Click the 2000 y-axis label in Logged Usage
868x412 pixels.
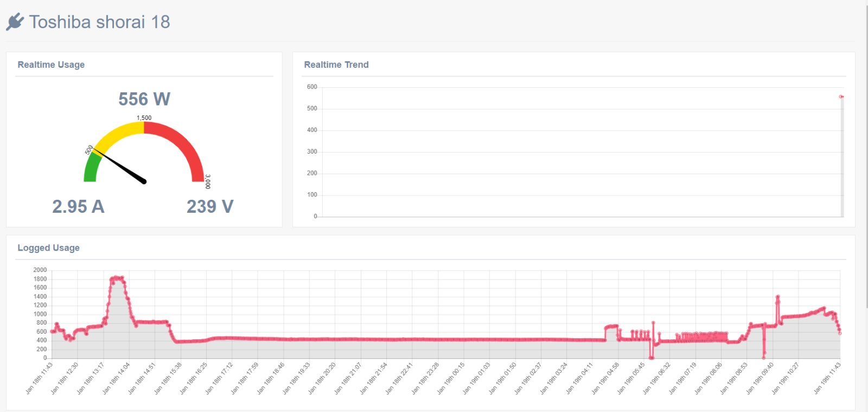pyautogui.click(x=40, y=270)
